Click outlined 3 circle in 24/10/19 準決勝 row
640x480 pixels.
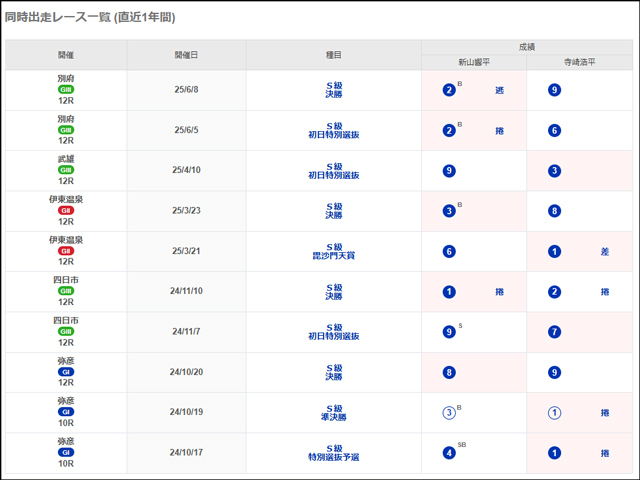pos(449,412)
